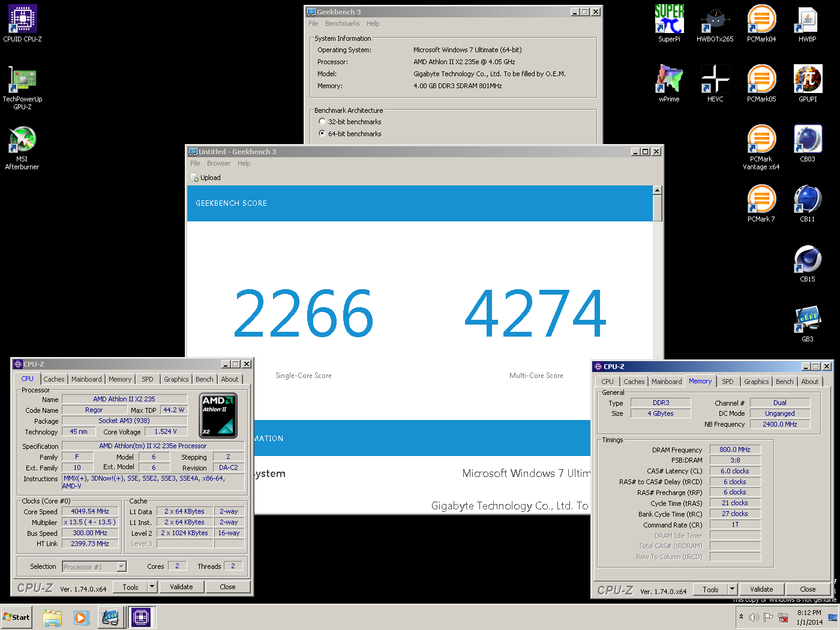Open the CPUID CPU-Z desktop shortcut
The height and width of the screenshot is (630, 840).
pyautogui.click(x=23, y=24)
